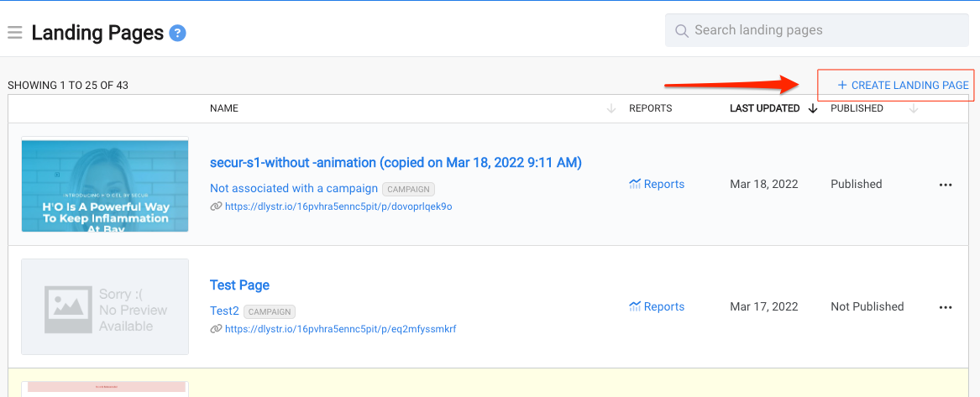Sort by Last Updated arrow

[813, 108]
